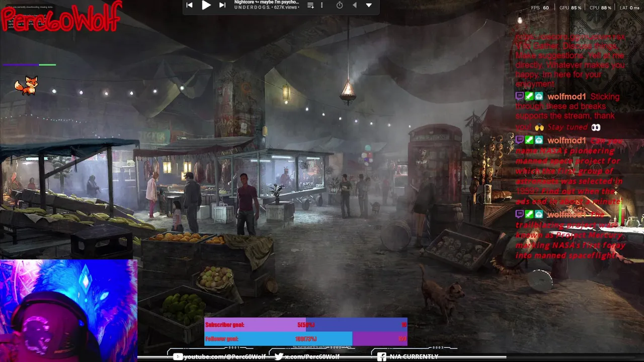The height and width of the screenshot is (362, 644).
Task: Play the Nightcore track
Action: [x=206, y=5]
